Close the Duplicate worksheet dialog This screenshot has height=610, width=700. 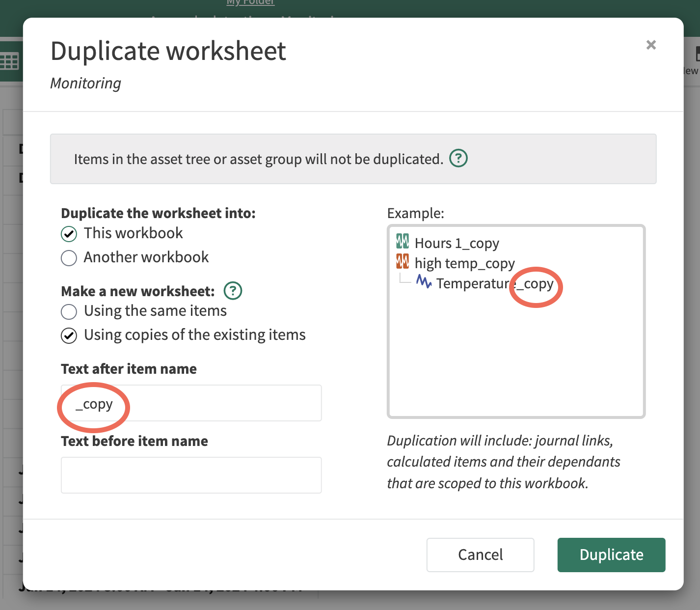(651, 45)
